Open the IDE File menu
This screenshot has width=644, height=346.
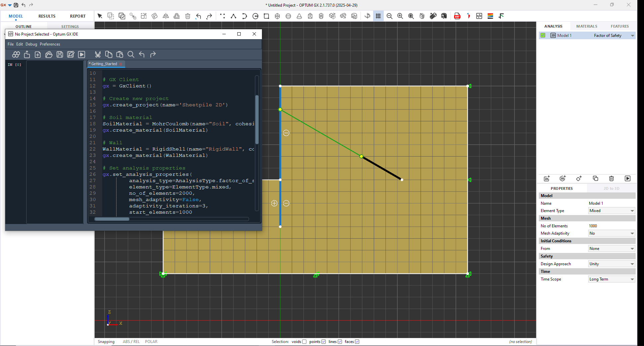pos(11,44)
